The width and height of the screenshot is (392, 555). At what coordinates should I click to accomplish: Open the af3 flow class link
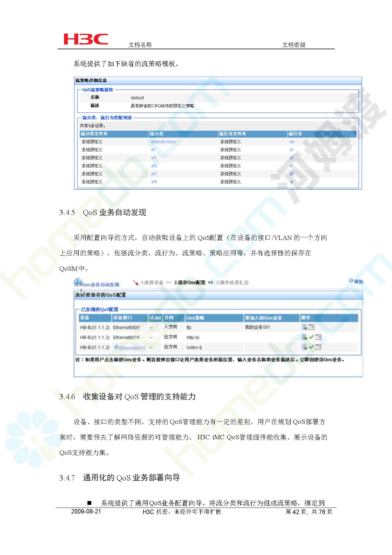click(154, 174)
